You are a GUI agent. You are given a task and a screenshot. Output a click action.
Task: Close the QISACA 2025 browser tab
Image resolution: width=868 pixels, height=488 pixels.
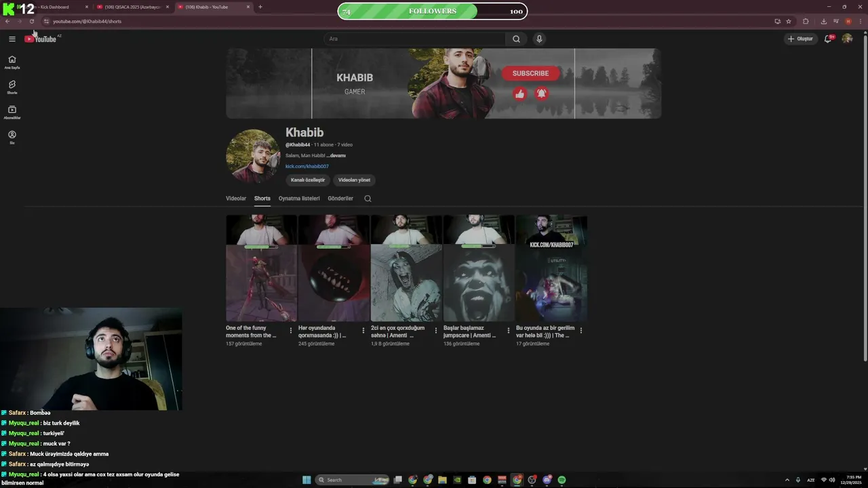(x=167, y=7)
